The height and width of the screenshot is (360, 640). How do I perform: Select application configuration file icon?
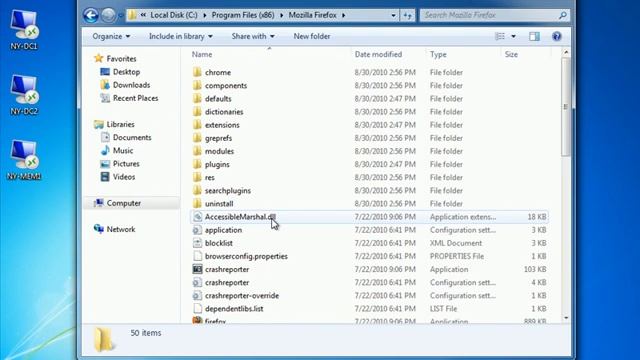198,230
